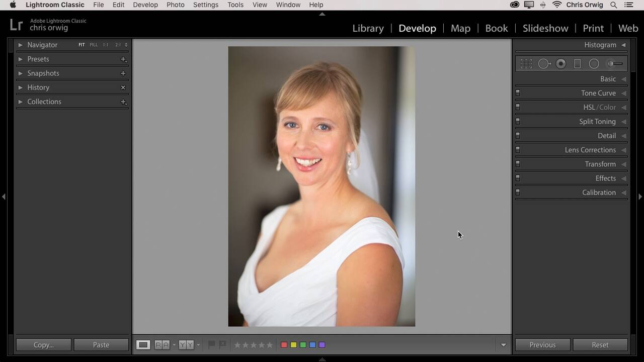Open the Apple menu

13,5
